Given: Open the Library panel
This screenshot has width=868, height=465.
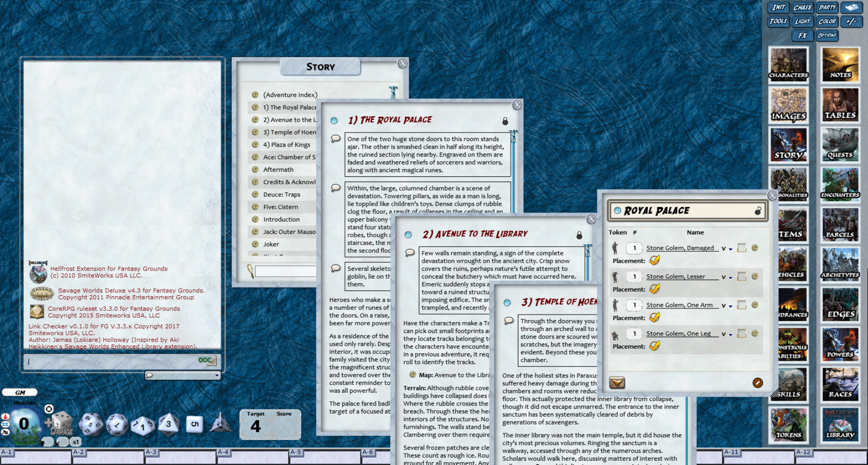Looking at the screenshot, I should [840, 425].
